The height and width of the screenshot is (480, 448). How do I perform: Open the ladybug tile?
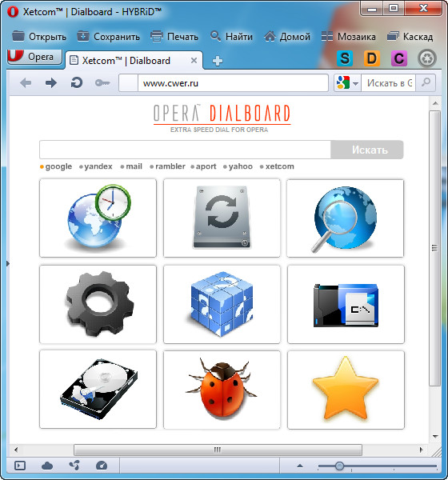[x=222, y=390]
